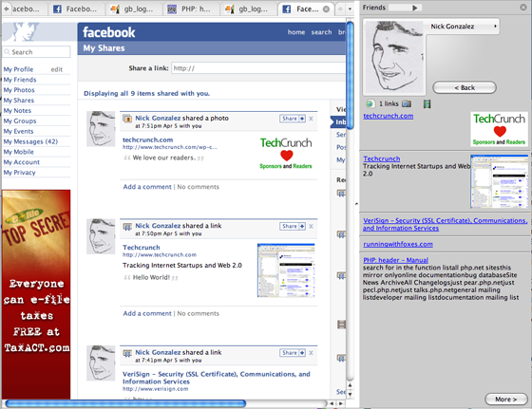Viewport: 532px width, 409px height.
Task: Click the new tab plus button
Action: click(x=340, y=9)
